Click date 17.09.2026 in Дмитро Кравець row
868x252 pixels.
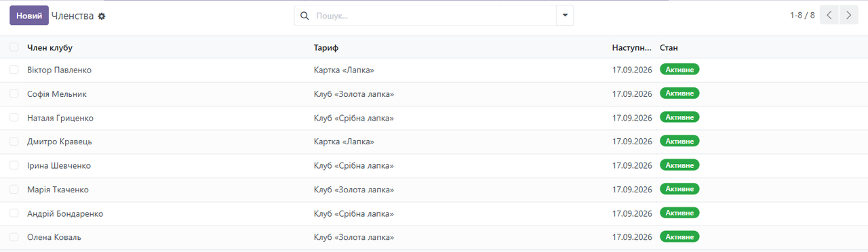(632, 142)
